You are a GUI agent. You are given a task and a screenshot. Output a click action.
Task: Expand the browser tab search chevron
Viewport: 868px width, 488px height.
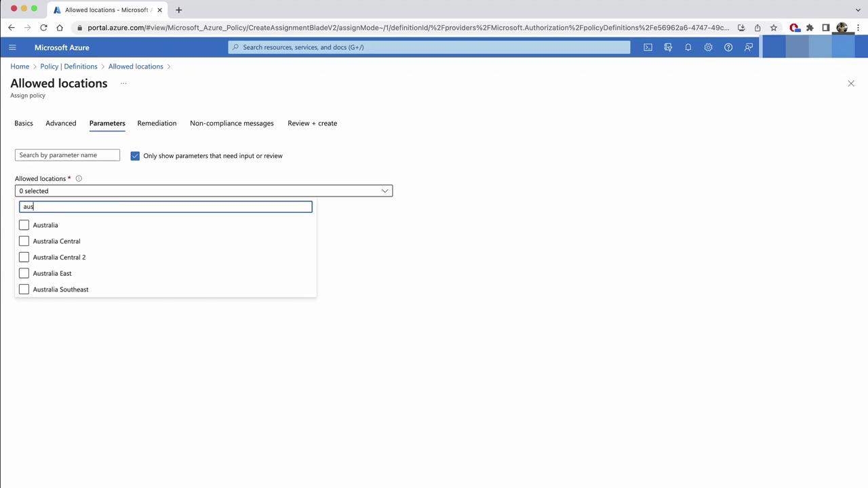coord(859,10)
